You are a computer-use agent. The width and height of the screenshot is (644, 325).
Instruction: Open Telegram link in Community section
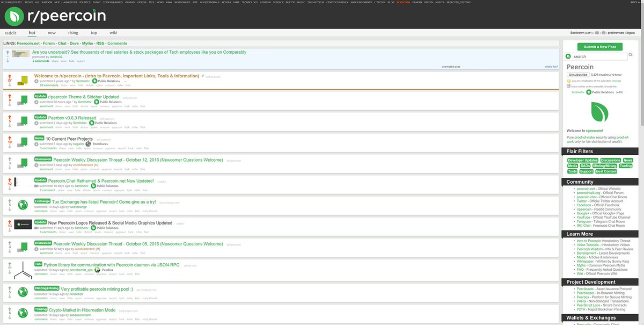pyautogui.click(x=584, y=221)
